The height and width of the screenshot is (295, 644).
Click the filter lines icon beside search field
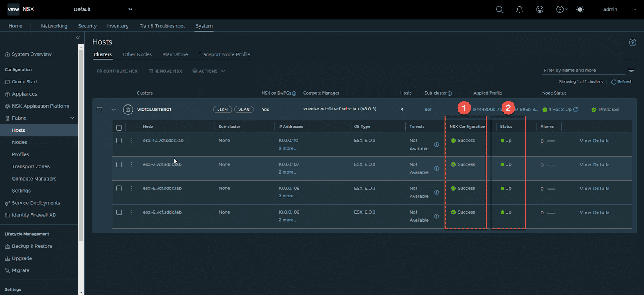[631, 70]
